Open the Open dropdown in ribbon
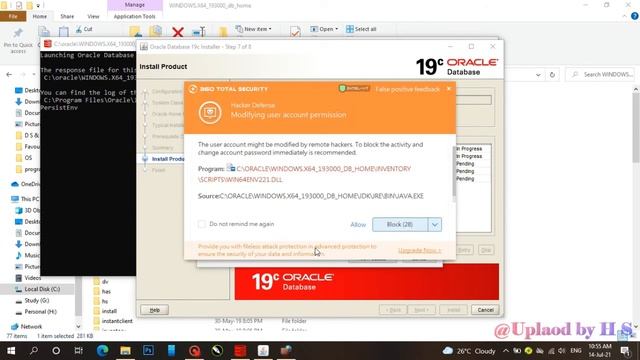Screen dimensions: 640x360 click(324, 29)
